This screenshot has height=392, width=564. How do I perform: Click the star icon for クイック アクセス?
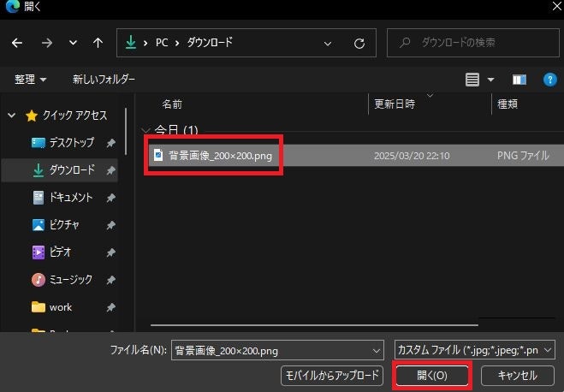32,116
